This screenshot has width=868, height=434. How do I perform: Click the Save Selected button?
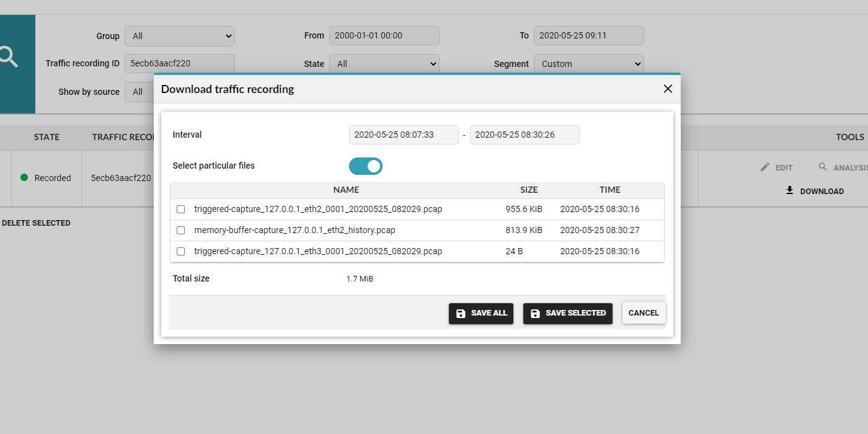567,313
